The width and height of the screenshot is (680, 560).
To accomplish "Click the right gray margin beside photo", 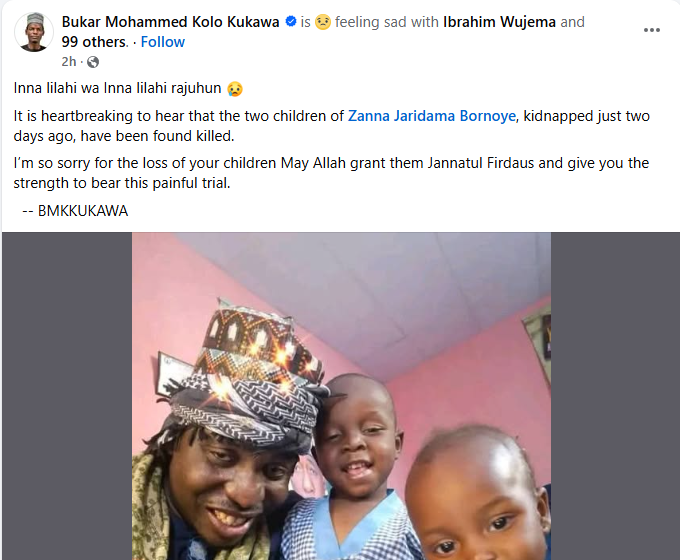I will 615,396.
